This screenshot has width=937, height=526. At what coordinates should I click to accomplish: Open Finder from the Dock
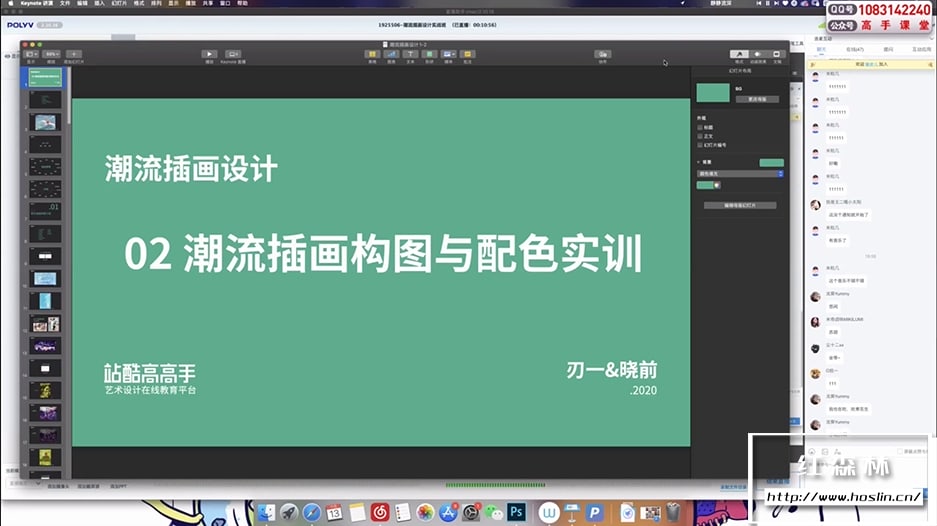(267, 512)
